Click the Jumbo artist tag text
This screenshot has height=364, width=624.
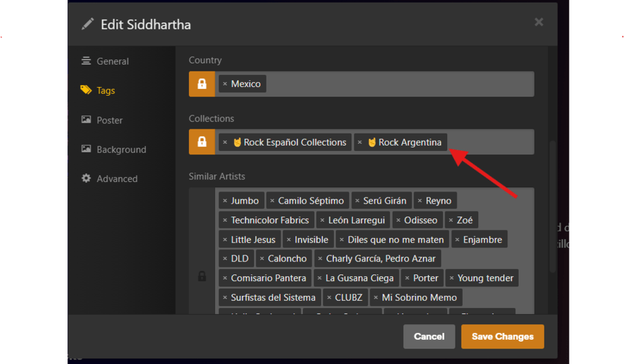[x=245, y=201]
